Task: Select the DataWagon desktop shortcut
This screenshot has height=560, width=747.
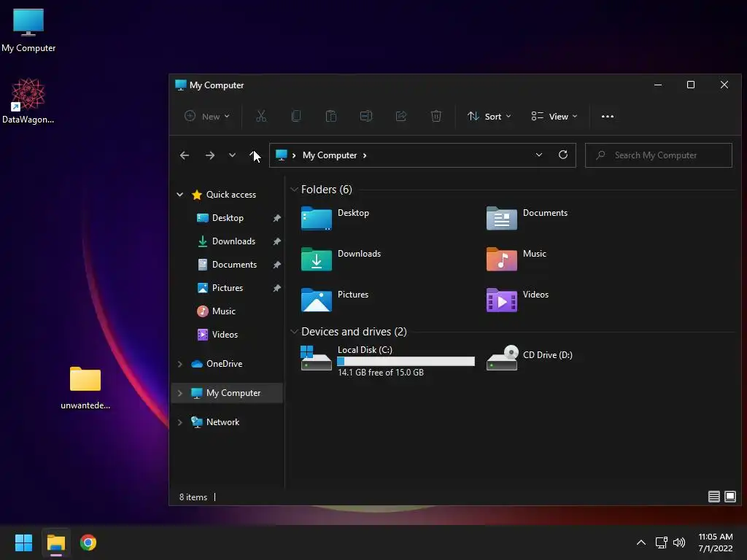Action: click(28, 101)
